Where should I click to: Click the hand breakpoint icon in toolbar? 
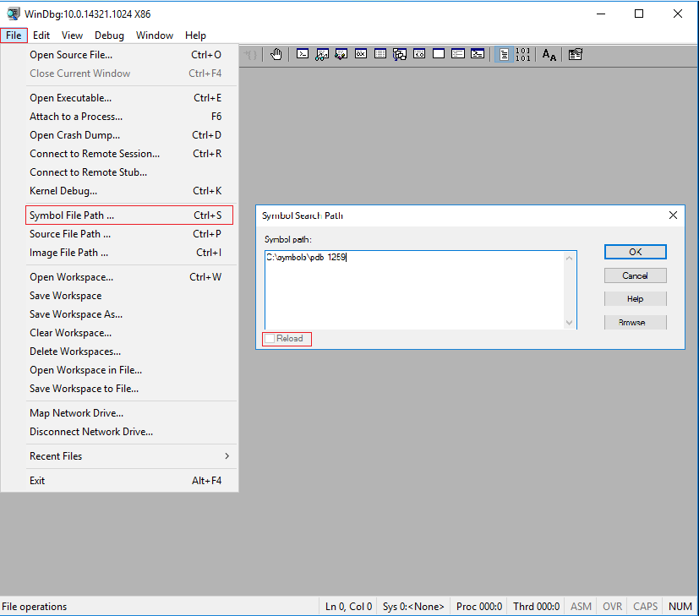pyautogui.click(x=276, y=54)
